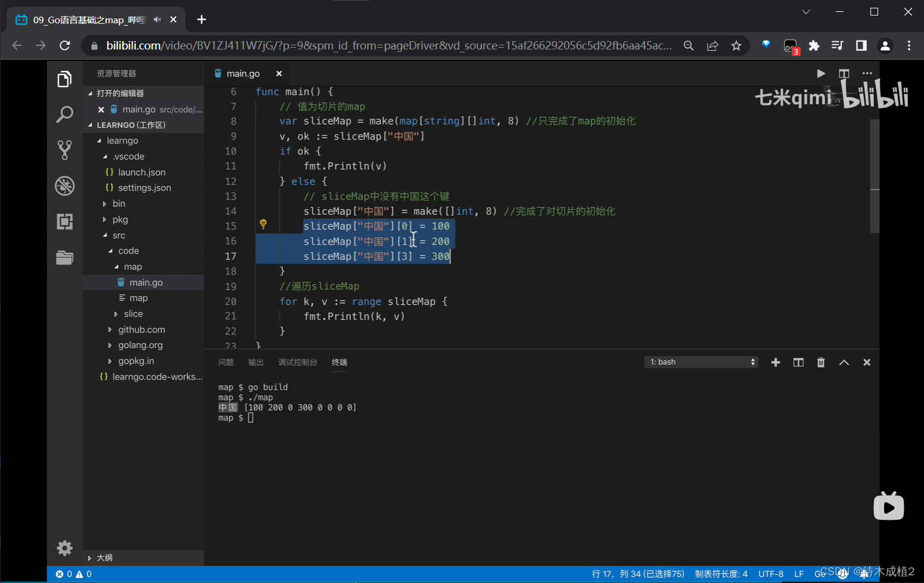Screen dimensions: 924x583
Task: Open the browser share icon
Action: coord(713,46)
